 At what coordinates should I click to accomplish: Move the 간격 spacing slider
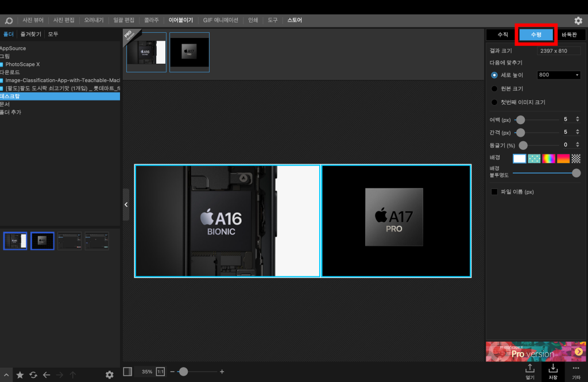tap(520, 133)
